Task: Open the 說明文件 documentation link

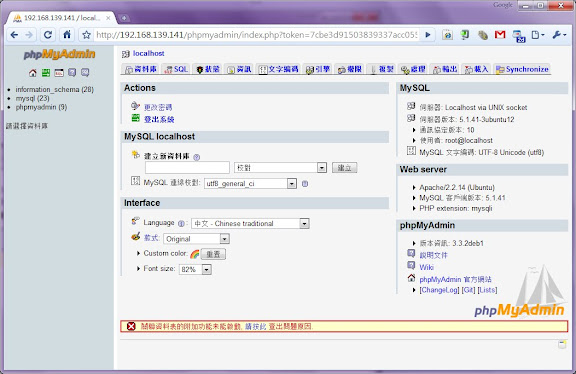Action: click(433, 255)
